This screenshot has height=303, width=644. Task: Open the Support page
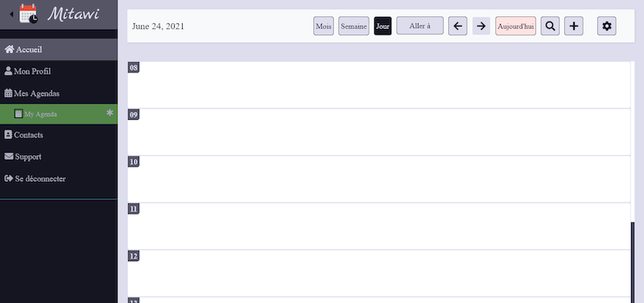pyautogui.click(x=58, y=157)
